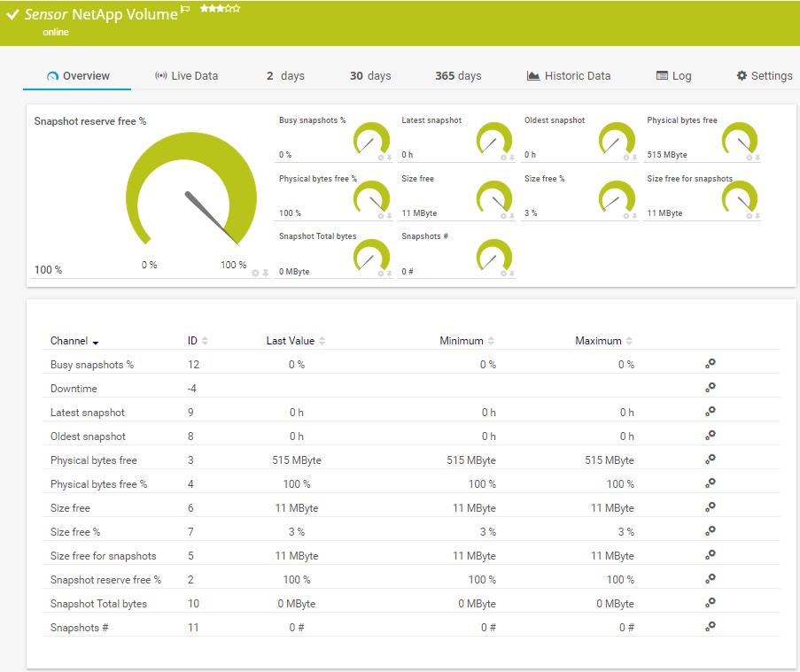Open the Historic Data tab
The width and height of the screenshot is (800, 672).
[x=568, y=76]
